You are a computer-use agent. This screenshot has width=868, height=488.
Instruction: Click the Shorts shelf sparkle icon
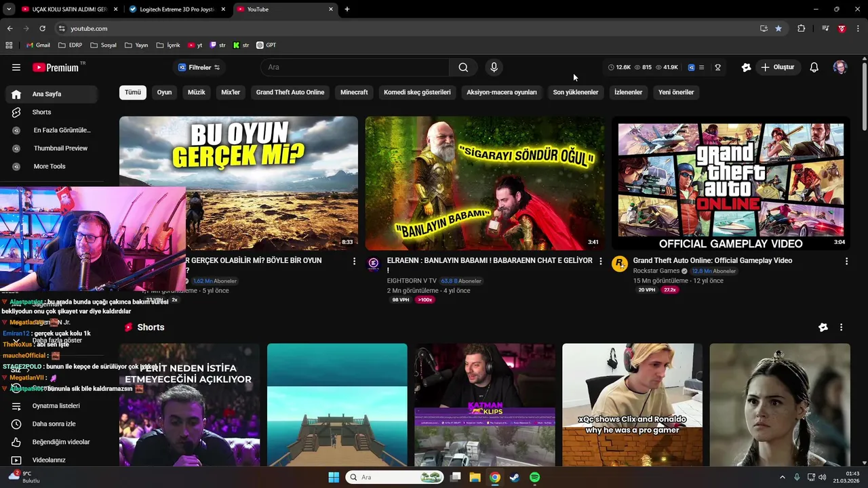(x=823, y=327)
